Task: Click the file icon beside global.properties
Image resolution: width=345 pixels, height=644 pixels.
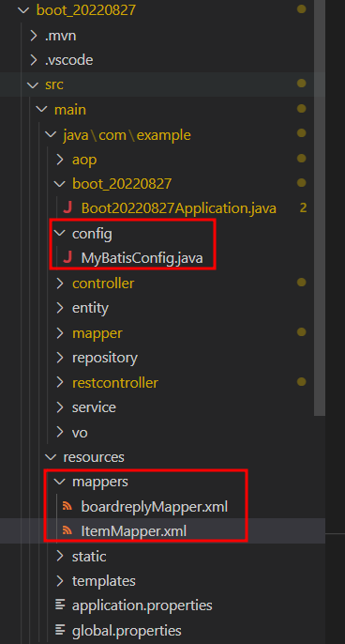Action: click(60, 630)
